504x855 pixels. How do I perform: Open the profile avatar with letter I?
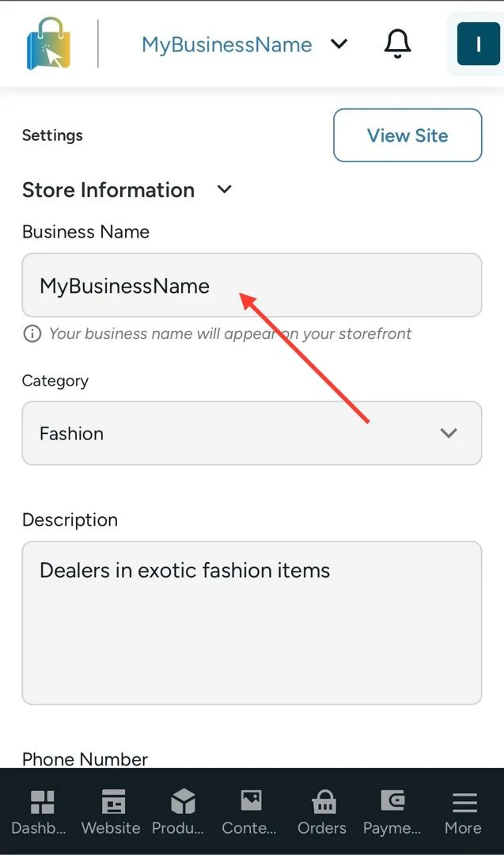pyautogui.click(x=479, y=44)
